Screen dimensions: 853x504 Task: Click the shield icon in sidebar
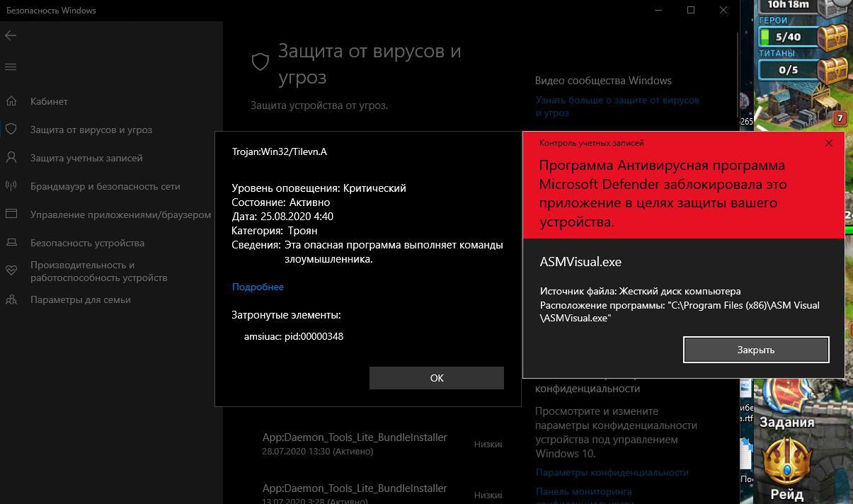[x=11, y=130]
